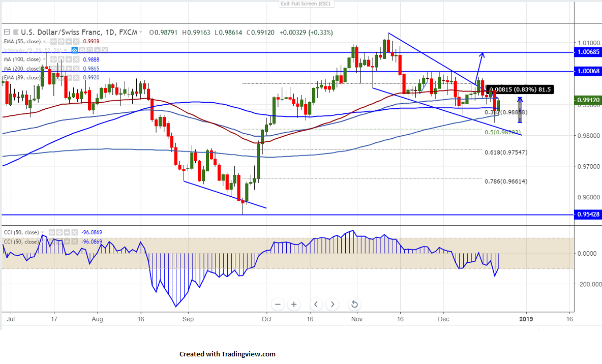Open settings gear for EMA (55, close)
The image size is (602, 364).
(61, 42)
